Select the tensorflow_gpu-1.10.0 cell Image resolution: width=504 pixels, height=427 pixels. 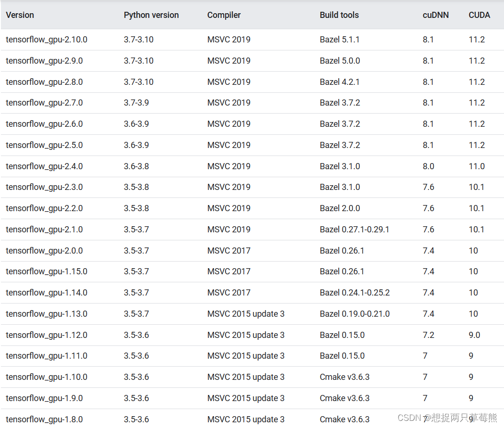click(x=47, y=377)
